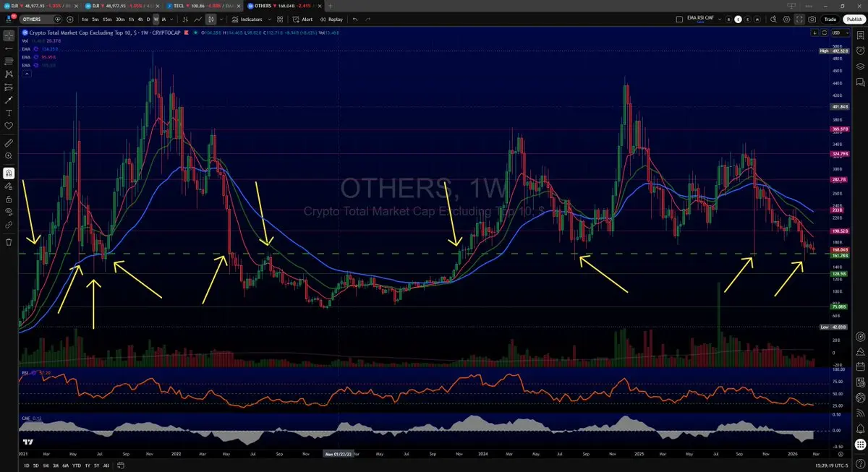Switch to the D daily timeframe
Image resolution: width=868 pixels, height=472 pixels.
(148, 20)
